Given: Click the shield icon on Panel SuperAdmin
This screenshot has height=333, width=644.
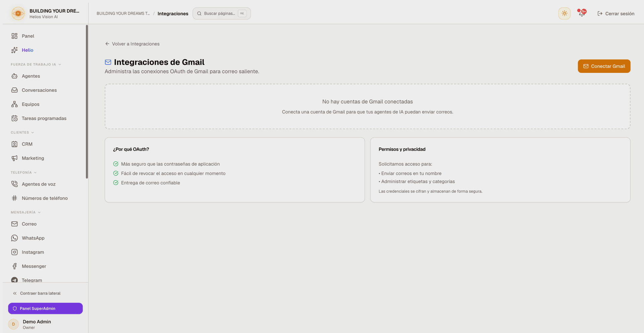Looking at the screenshot, I should (x=15, y=308).
